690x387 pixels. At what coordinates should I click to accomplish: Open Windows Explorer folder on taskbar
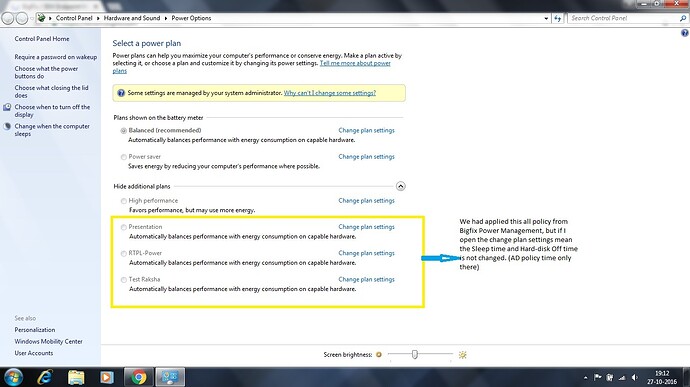(76, 377)
